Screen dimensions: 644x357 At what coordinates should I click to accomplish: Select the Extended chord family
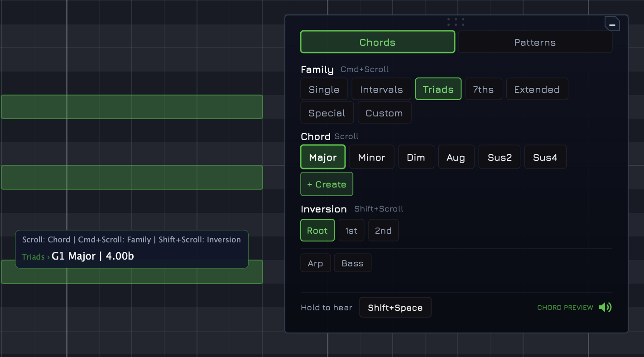(x=537, y=89)
